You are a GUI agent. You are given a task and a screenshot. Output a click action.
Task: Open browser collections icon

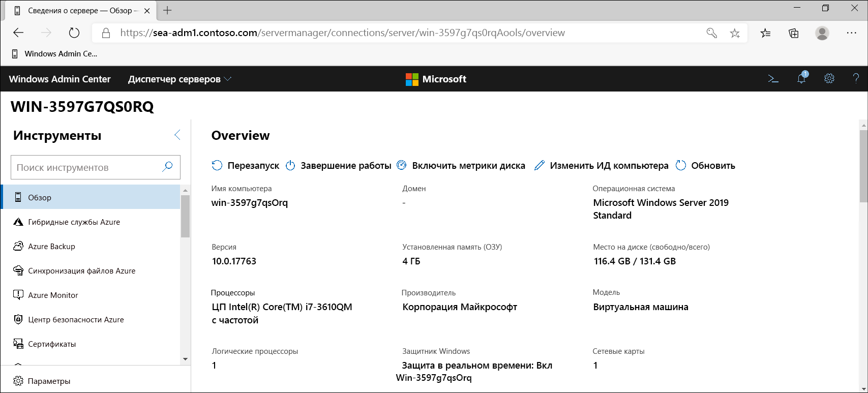tap(794, 33)
